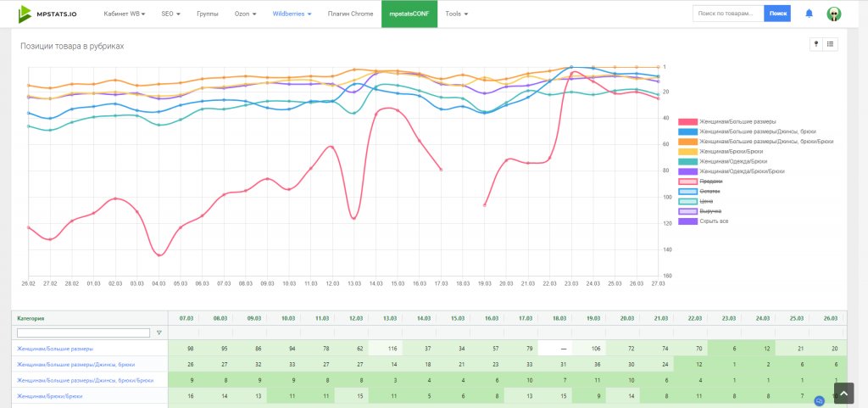The image size is (868, 408).
Task: Click the filter funnel icon in the category column
Action: pyautogui.click(x=159, y=333)
